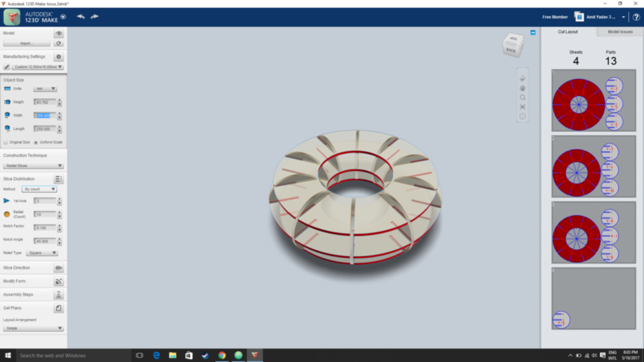Click the Get Plans export icon
Viewport: 644px width, 362px height.
click(58, 308)
